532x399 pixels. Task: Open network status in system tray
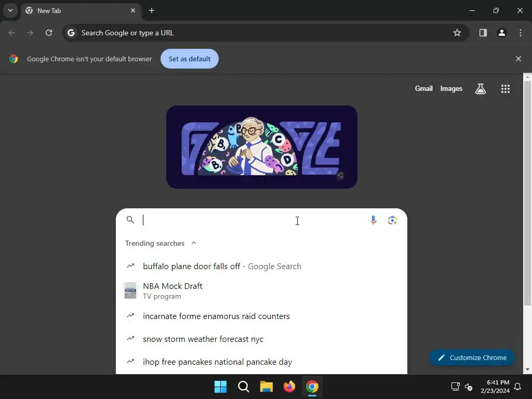click(455, 387)
